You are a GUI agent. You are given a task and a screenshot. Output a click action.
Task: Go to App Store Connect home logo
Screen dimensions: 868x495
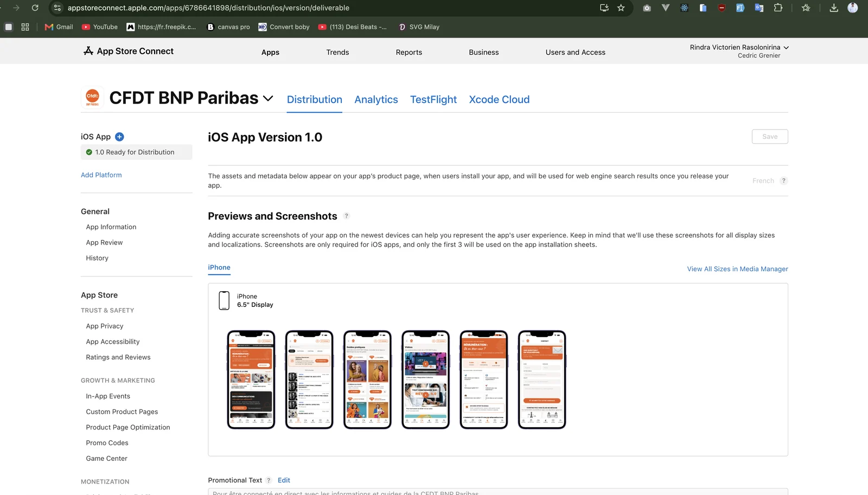tap(129, 51)
